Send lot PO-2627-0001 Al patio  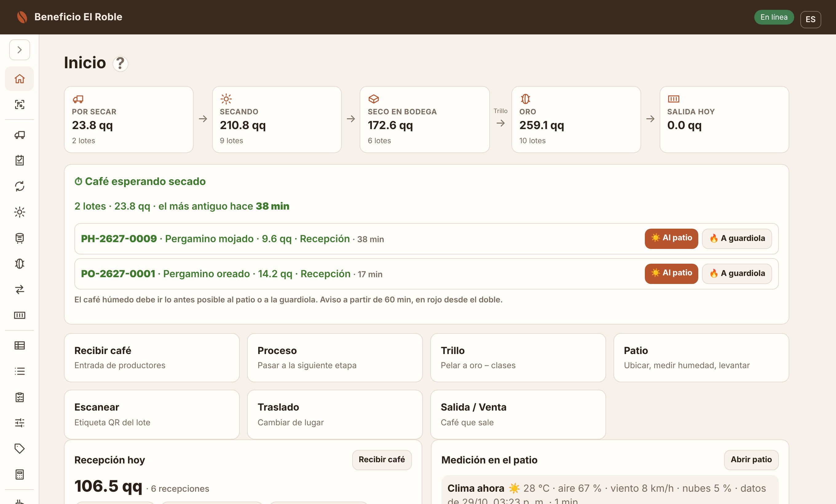click(671, 274)
